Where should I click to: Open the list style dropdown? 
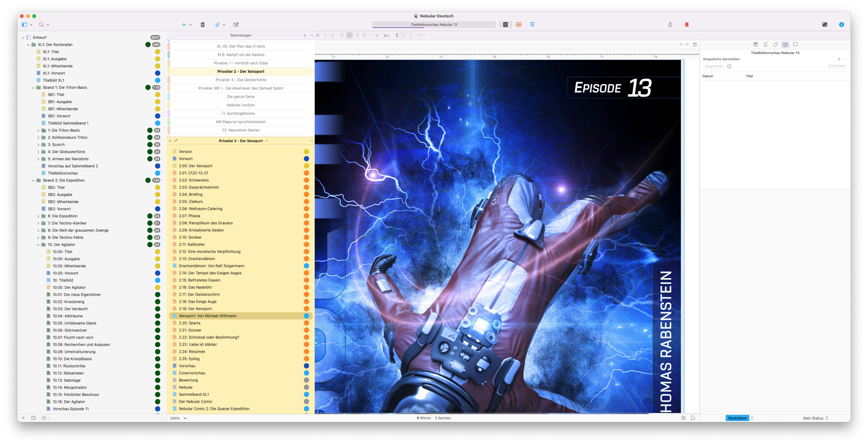(421, 35)
